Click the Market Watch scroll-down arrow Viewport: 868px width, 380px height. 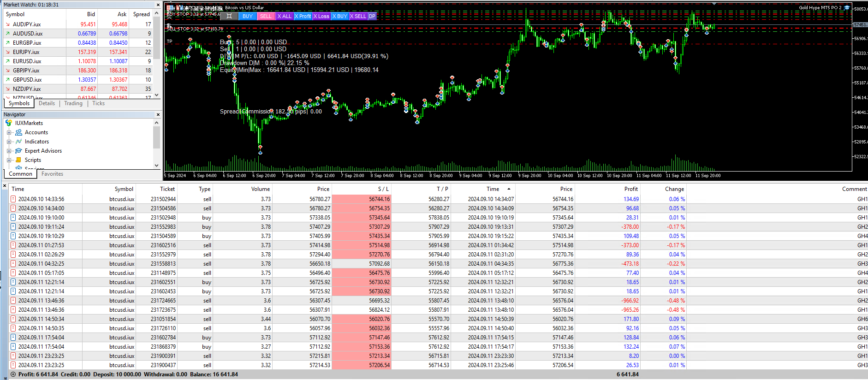click(157, 95)
